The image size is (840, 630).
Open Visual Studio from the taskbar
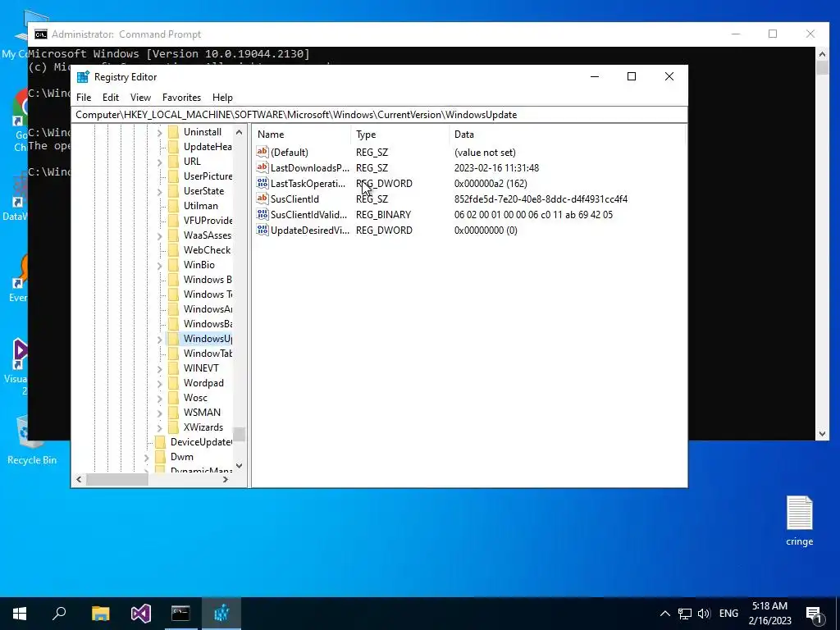(x=141, y=614)
